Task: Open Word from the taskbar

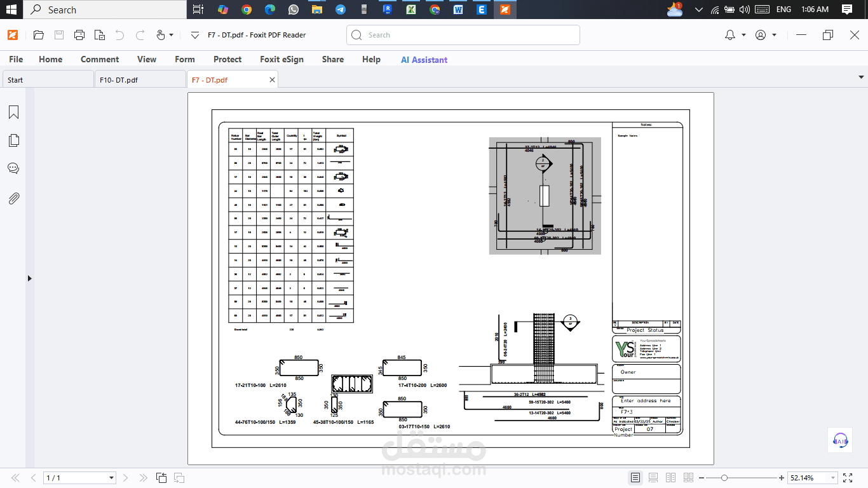Action: [x=458, y=10]
